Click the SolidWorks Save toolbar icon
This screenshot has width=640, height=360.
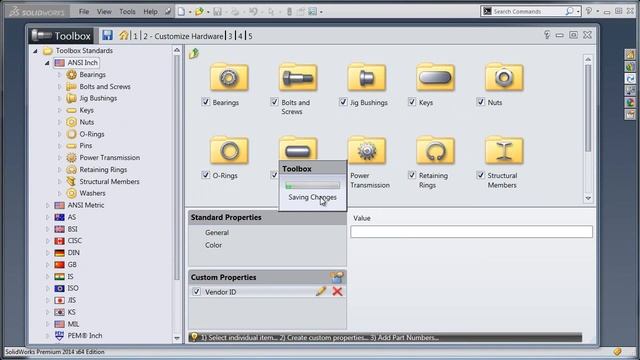(x=217, y=12)
